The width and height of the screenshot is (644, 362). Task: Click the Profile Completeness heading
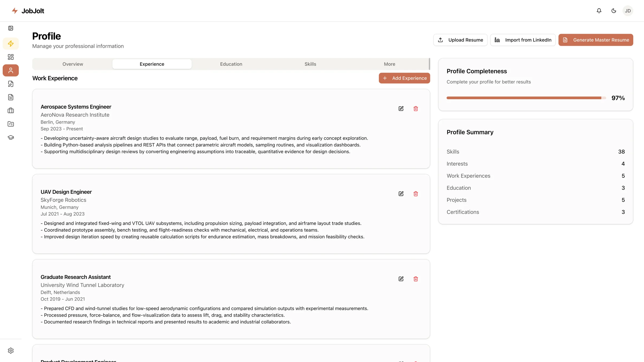[x=477, y=71]
